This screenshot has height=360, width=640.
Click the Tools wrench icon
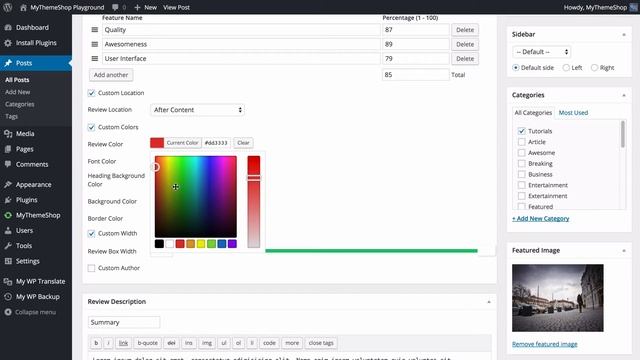(x=8, y=246)
